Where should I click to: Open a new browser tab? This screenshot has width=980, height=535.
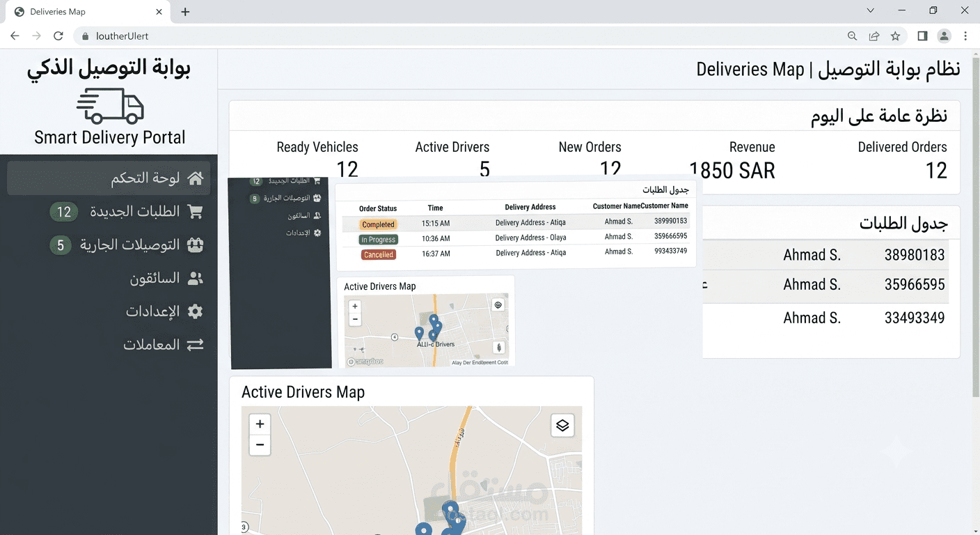(x=185, y=12)
